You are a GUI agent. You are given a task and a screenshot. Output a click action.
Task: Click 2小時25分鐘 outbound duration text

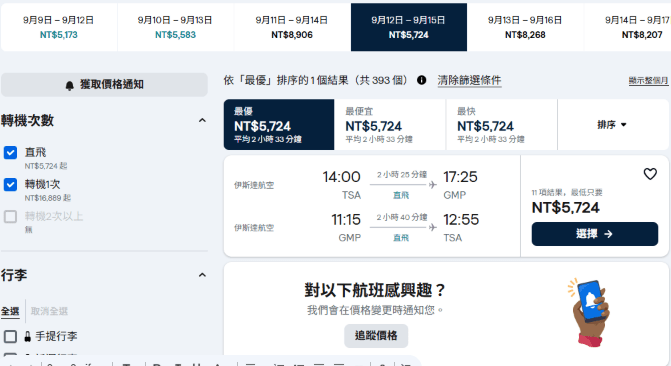(x=401, y=175)
